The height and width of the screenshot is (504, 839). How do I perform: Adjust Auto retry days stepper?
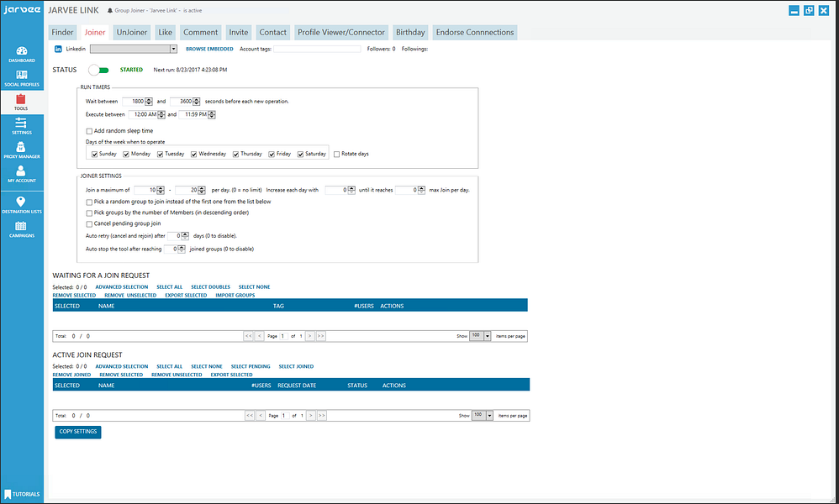185,236
